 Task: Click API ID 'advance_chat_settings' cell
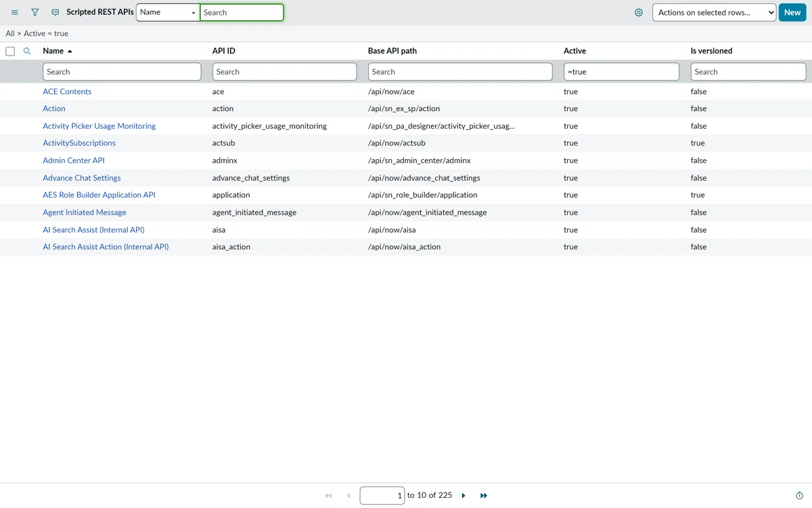coord(251,178)
